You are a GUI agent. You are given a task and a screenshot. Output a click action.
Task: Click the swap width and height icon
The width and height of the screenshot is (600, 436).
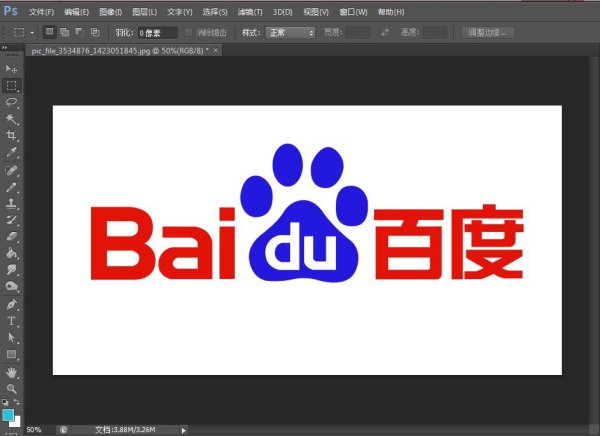[385, 32]
